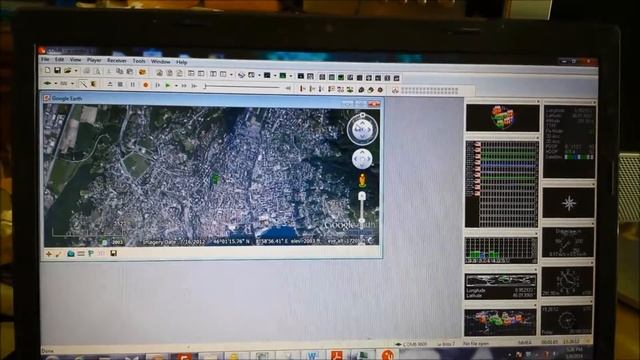
Task: Start recording with the orange Record button
Action: [146, 85]
